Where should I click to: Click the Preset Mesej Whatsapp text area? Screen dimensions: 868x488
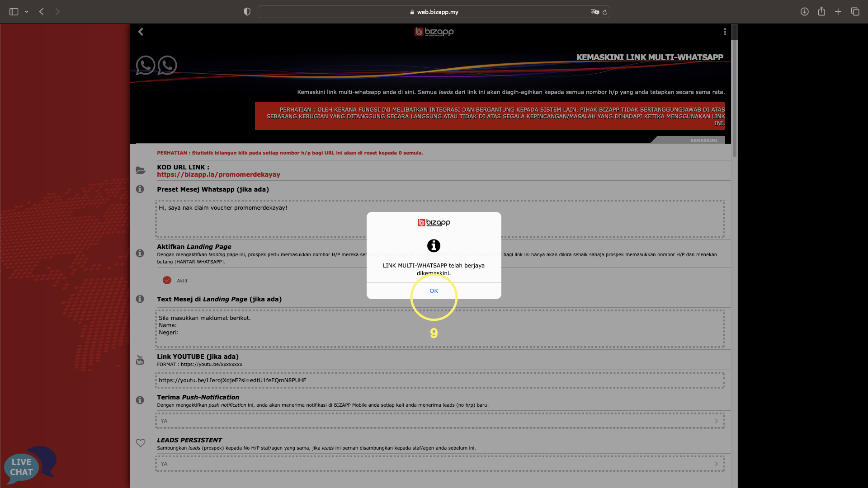pos(440,219)
